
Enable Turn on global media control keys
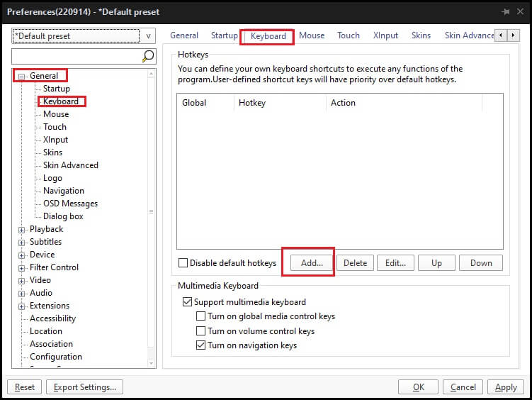click(x=201, y=316)
